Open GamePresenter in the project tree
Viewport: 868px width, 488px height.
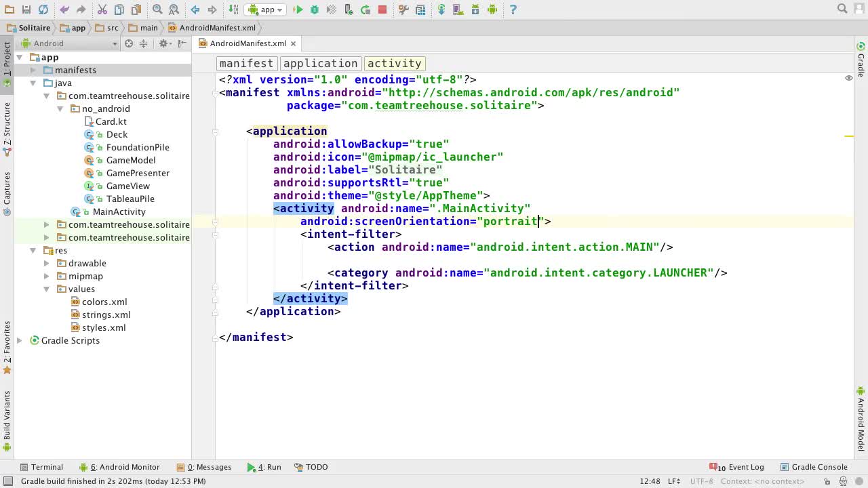click(127, 174)
